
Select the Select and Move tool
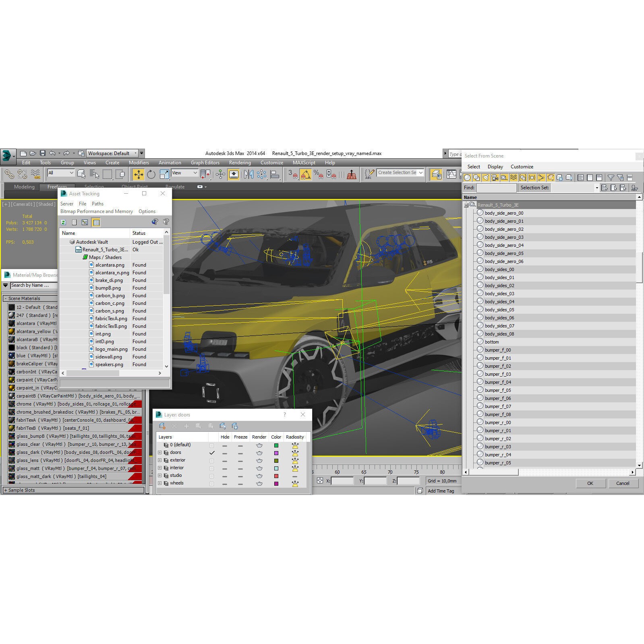tap(138, 174)
